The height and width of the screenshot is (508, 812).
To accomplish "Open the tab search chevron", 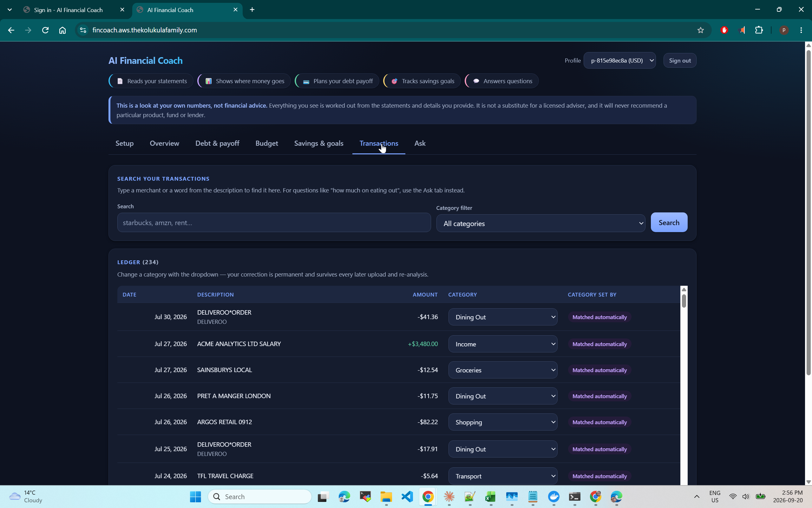I will tap(10, 10).
